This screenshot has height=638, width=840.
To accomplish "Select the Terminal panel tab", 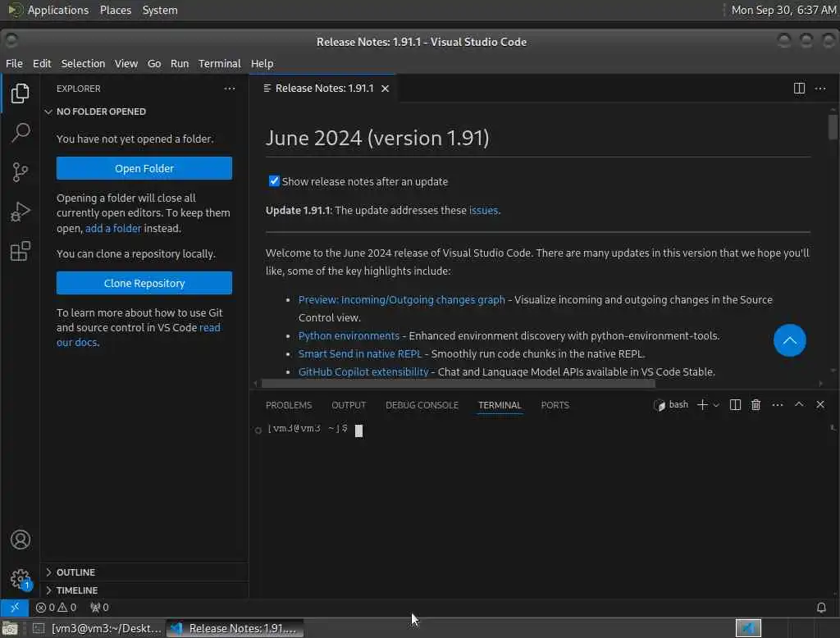I will click(500, 405).
